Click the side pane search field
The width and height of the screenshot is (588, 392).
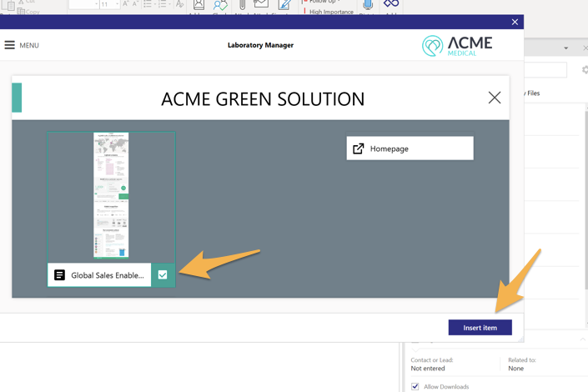[x=545, y=70]
